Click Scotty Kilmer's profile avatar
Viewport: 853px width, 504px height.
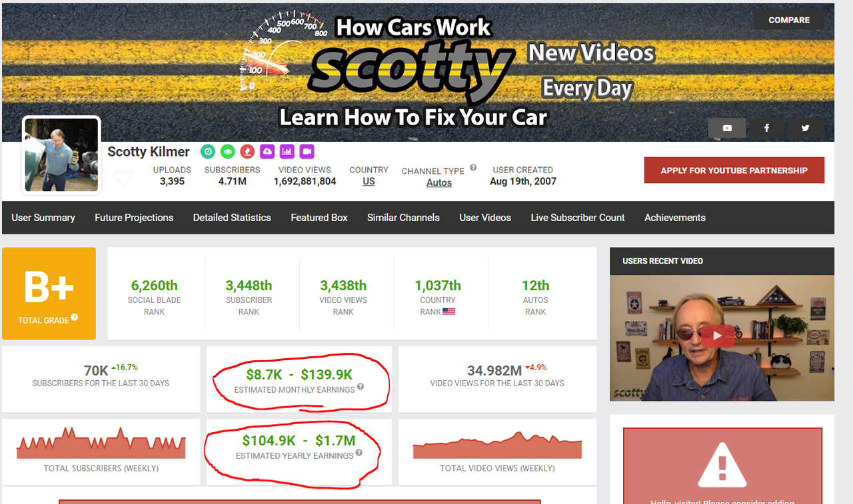[61, 154]
